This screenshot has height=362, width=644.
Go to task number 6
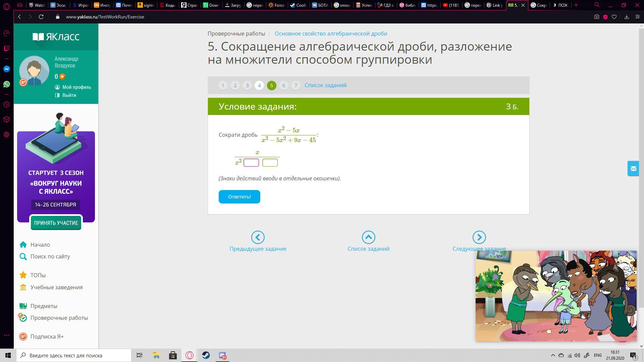[x=283, y=85]
